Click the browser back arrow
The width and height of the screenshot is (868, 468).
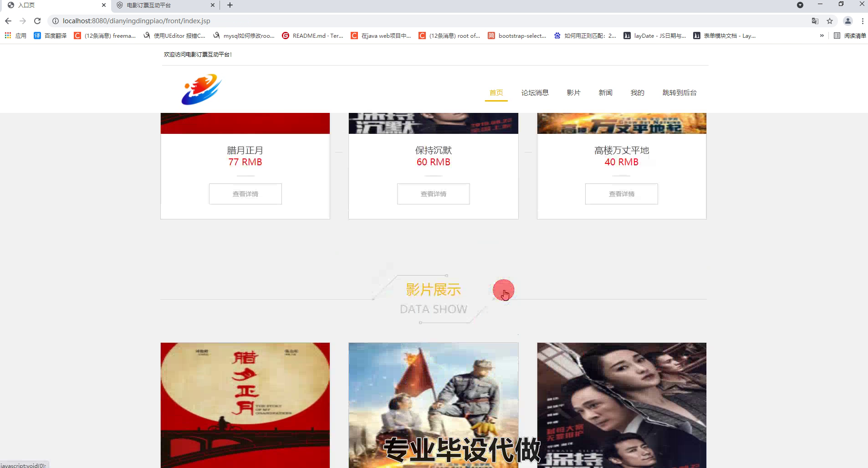point(8,21)
